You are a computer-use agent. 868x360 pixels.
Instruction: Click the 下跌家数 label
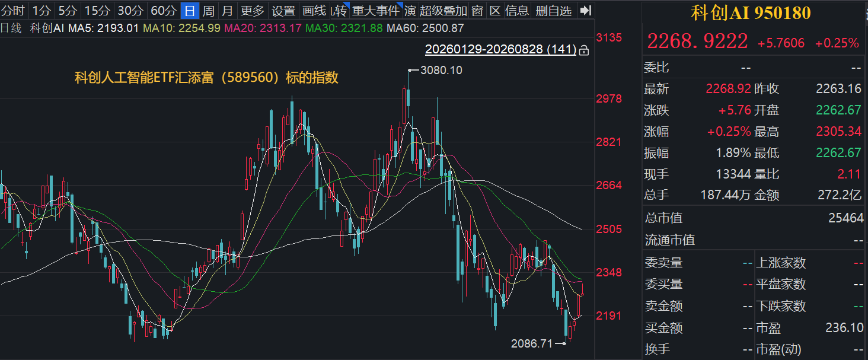pyautogui.click(x=781, y=306)
